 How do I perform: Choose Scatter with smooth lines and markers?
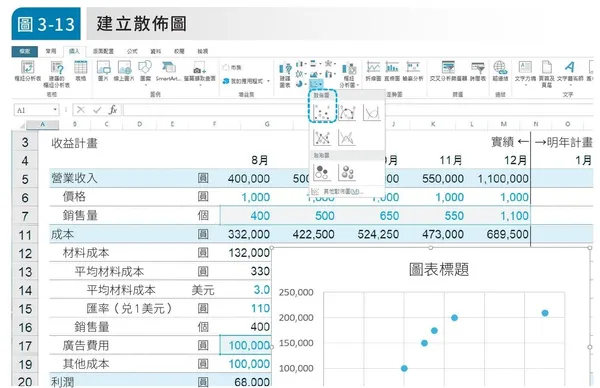point(347,112)
